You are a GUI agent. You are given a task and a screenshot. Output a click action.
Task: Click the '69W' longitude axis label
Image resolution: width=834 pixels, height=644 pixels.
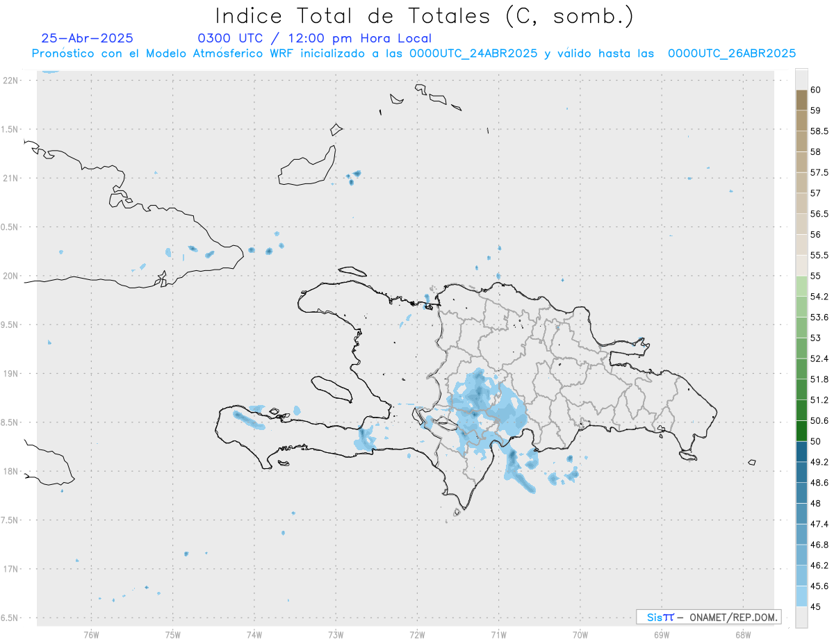point(662,635)
